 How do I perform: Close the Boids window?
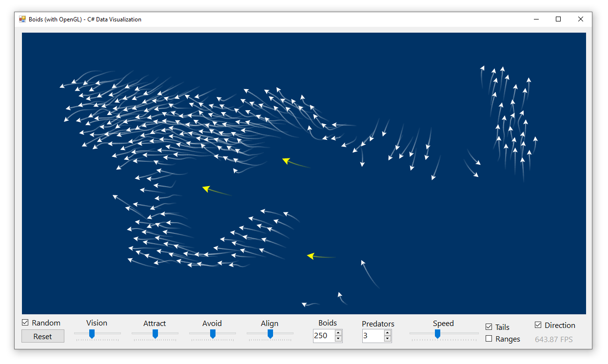pos(581,19)
